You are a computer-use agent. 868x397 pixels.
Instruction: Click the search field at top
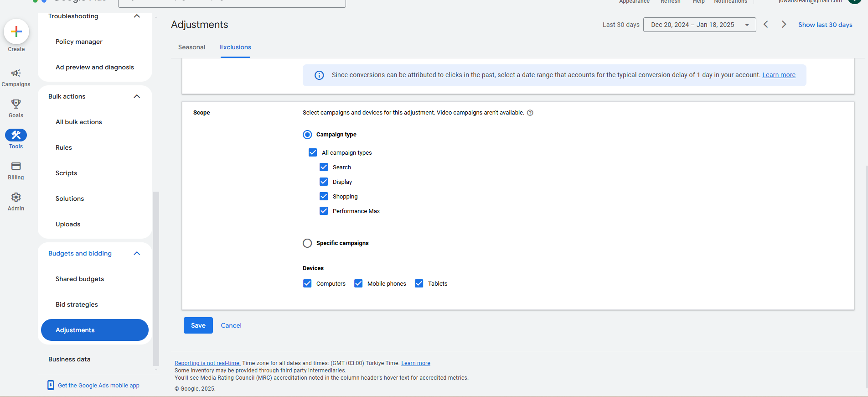tap(232, 3)
